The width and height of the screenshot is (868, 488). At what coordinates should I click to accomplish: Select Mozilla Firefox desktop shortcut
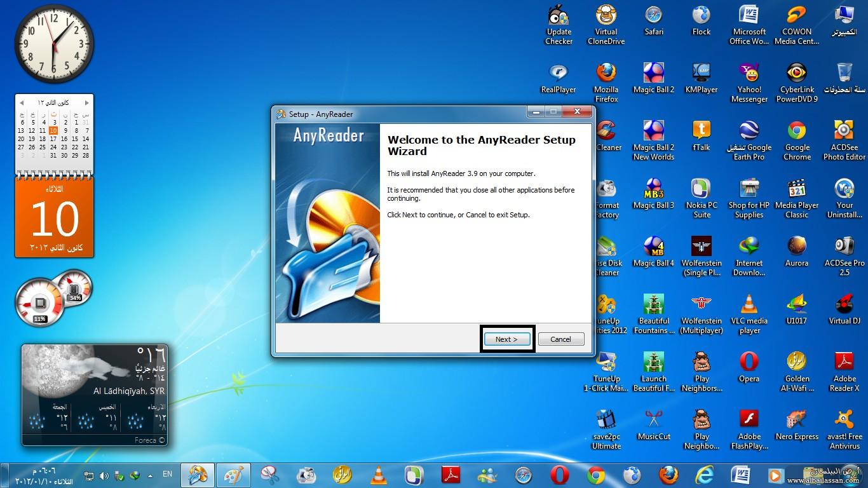pos(606,83)
